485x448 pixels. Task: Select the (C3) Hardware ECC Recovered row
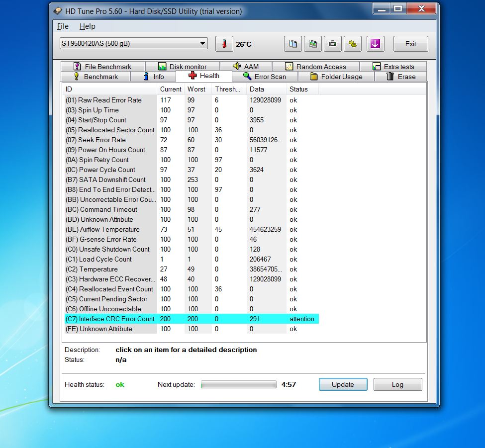pyautogui.click(x=192, y=279)
